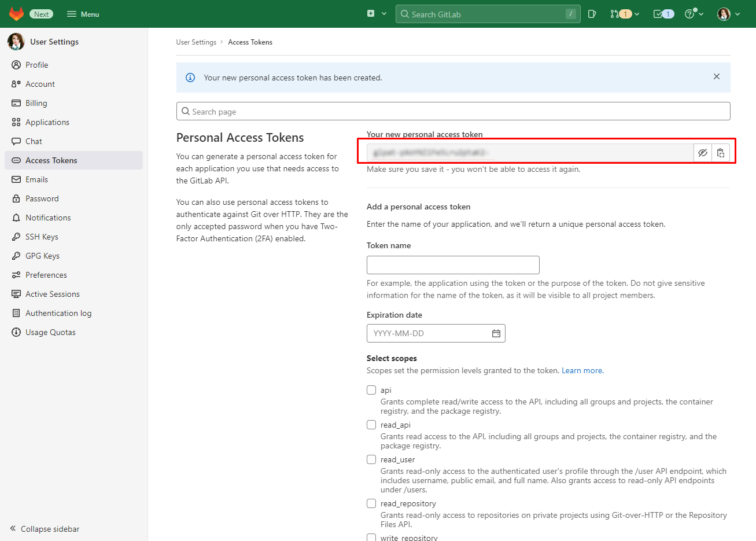Image resolution: width=756 pixels, height=541 pixels.
Task: Click the Authentication log icon
Action: 16,313
